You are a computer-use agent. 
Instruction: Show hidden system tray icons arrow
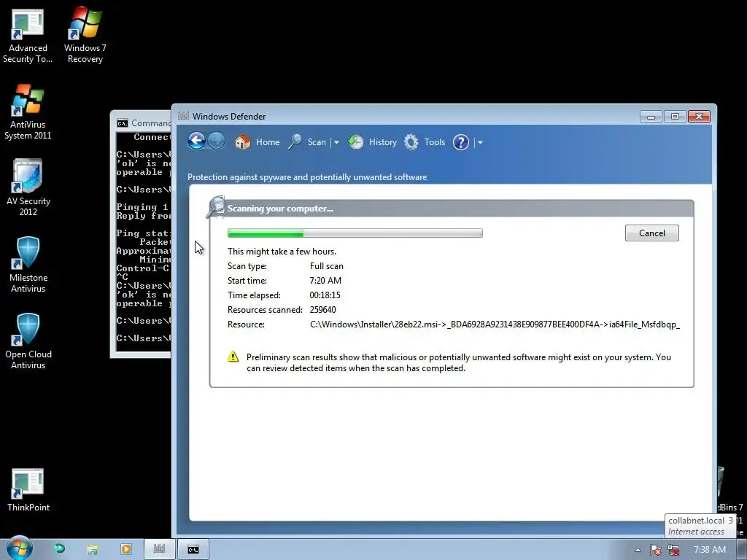coord(638,550)
